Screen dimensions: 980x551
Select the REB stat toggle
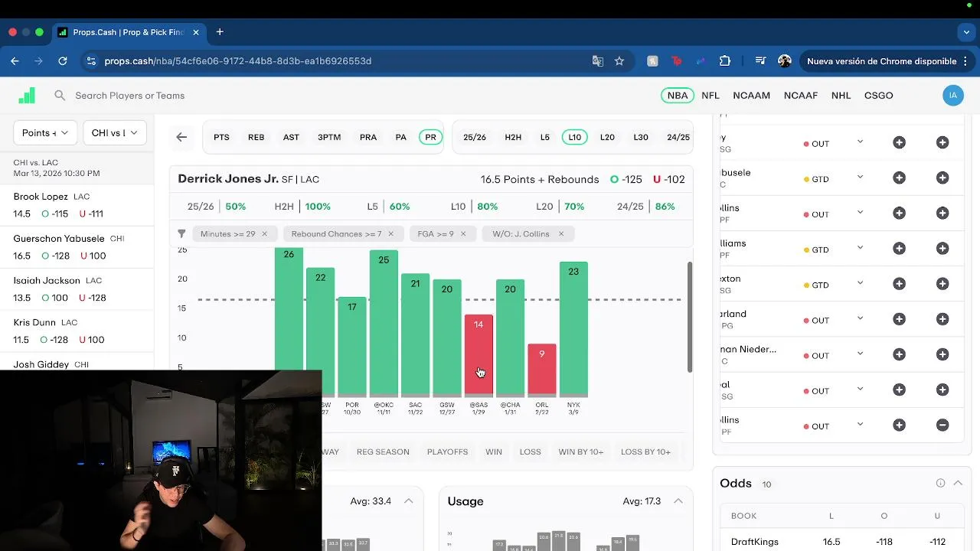click(256, 137)
